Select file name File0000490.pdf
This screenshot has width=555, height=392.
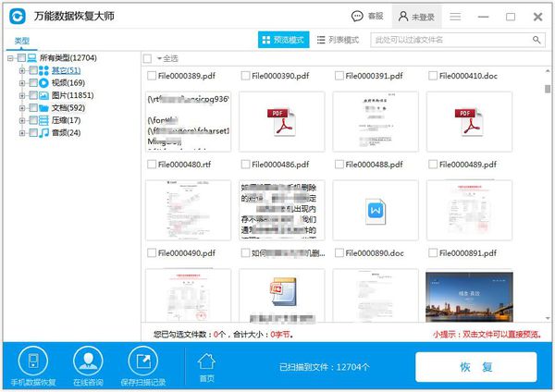coord(187,253)
